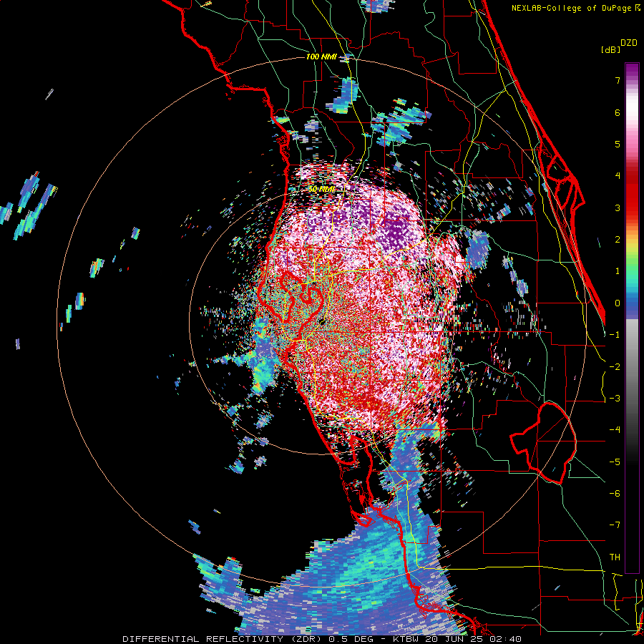Image resolution: width=644 pixels, height=644 pixels.
Task: Select the -3 value on the color scale
Action: [x=615, y=398]
